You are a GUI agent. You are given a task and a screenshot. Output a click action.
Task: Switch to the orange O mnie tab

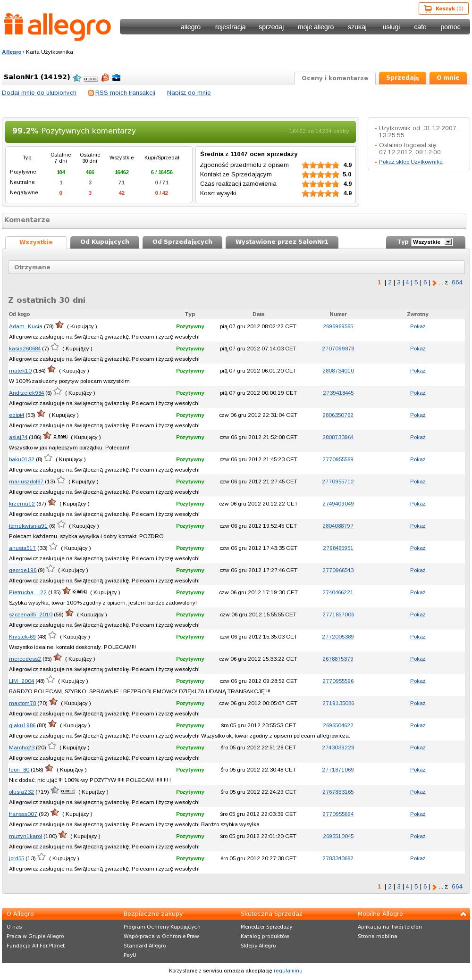448,78
